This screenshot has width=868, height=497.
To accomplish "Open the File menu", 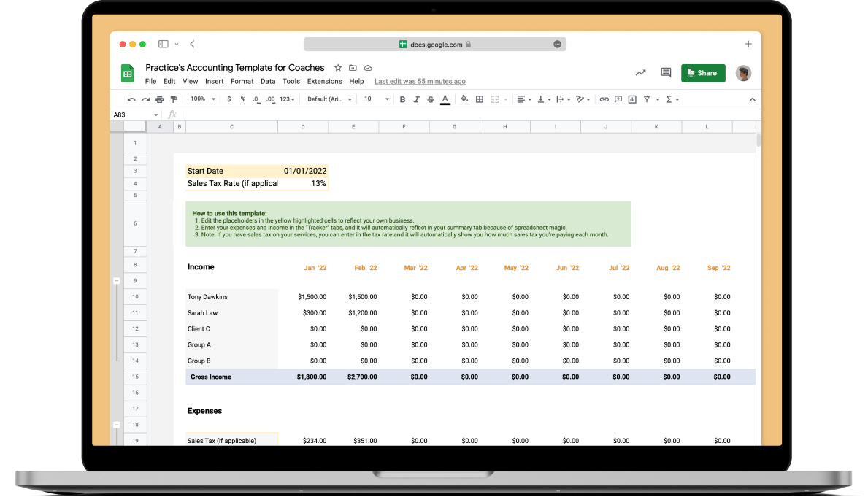I will 150,81.
